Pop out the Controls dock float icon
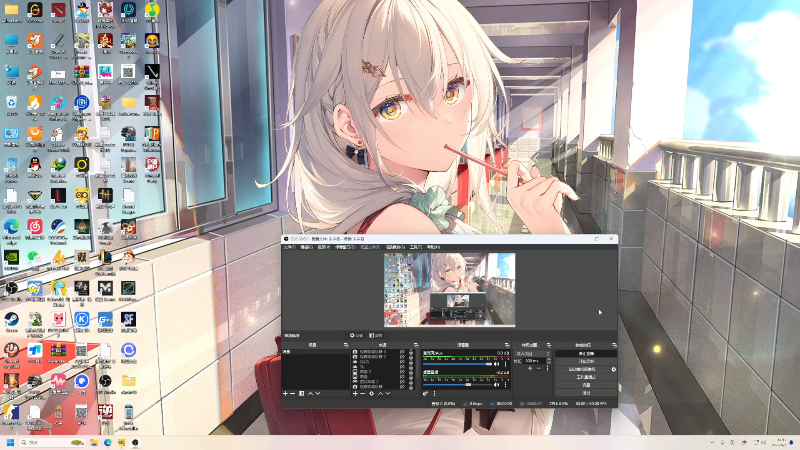Viewport: 800px width, 450px height. pos(614,345)
